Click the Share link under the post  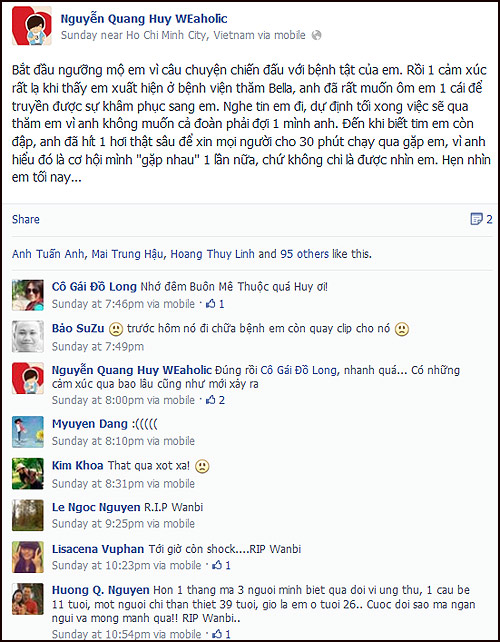(26, 219)
